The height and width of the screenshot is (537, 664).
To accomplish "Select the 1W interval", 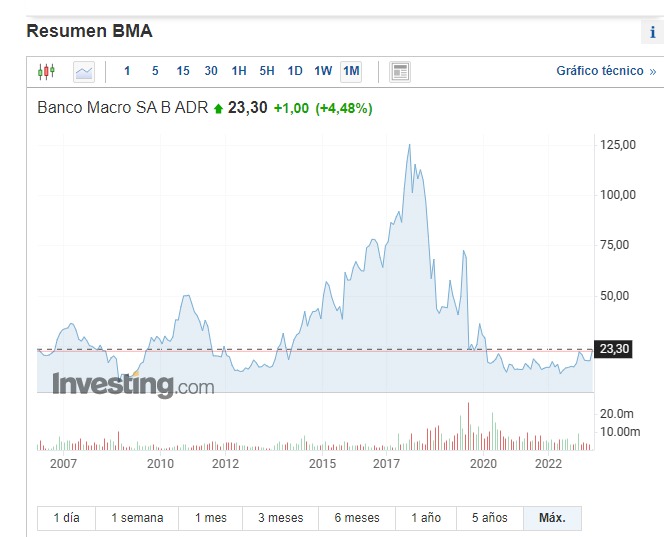I will pyautogui.click(x=323, y=71).
